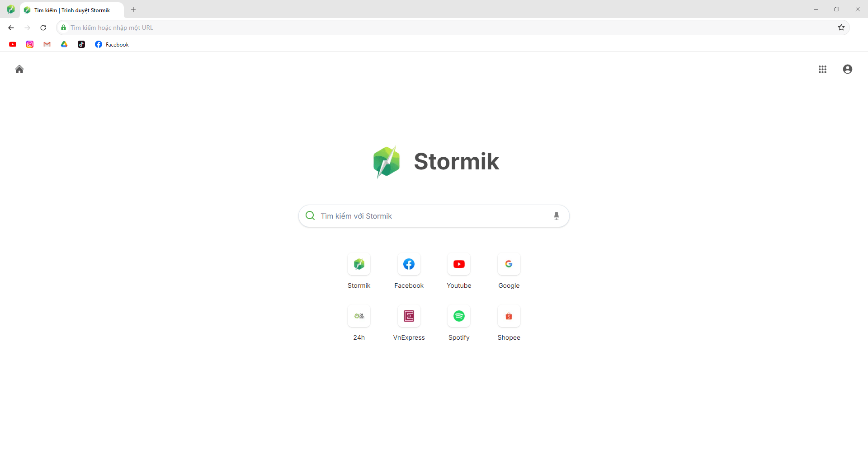Minimize the browser window

(816, 9)
